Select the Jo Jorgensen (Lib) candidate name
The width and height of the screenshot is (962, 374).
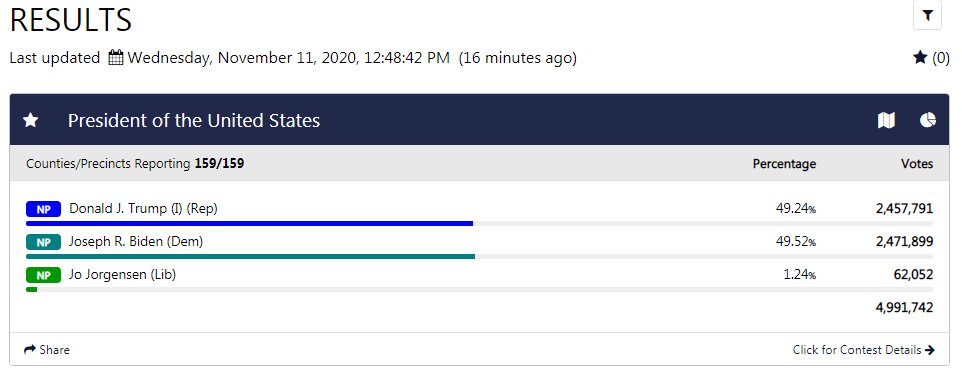coord(123,275)
